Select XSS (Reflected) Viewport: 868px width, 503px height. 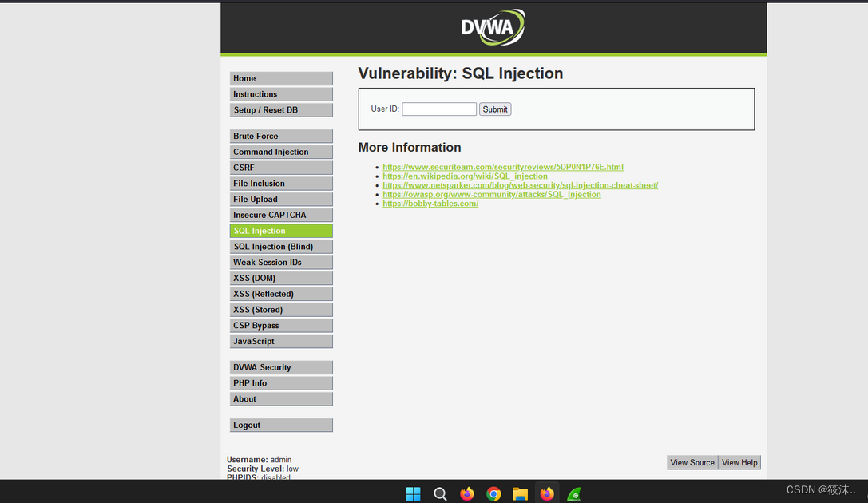[x=281, y=294]
